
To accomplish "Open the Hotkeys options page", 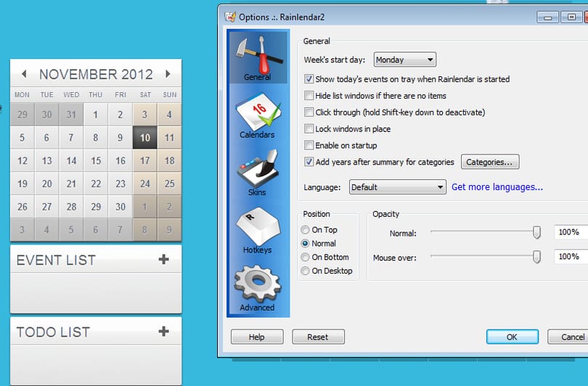I will [258, 231].
